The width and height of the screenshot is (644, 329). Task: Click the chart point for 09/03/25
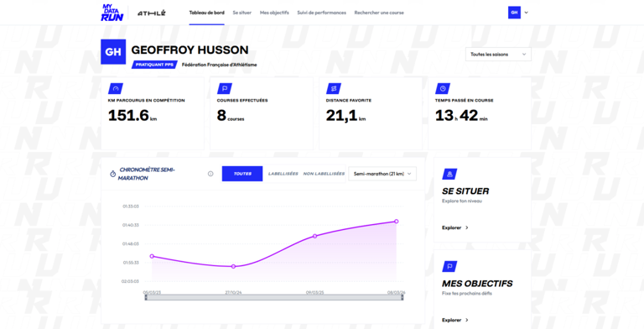[x=315, y=236]
